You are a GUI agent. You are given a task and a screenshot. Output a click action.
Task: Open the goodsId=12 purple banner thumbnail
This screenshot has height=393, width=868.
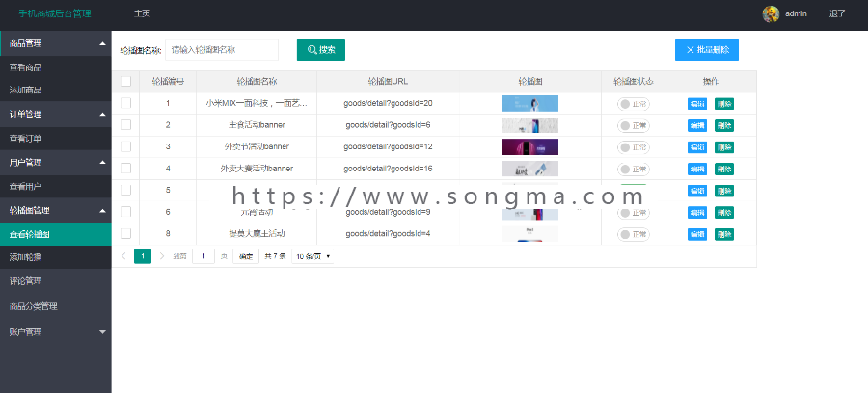click(529, 147)
